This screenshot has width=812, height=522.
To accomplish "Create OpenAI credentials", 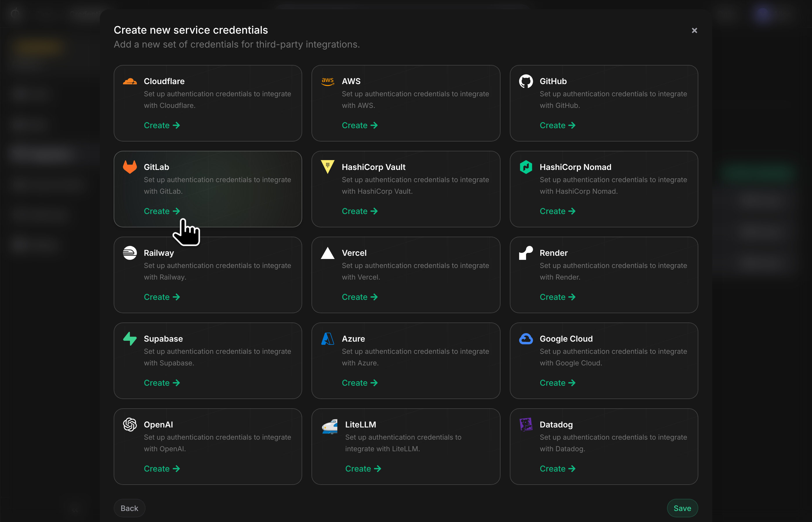I will 162,469.
